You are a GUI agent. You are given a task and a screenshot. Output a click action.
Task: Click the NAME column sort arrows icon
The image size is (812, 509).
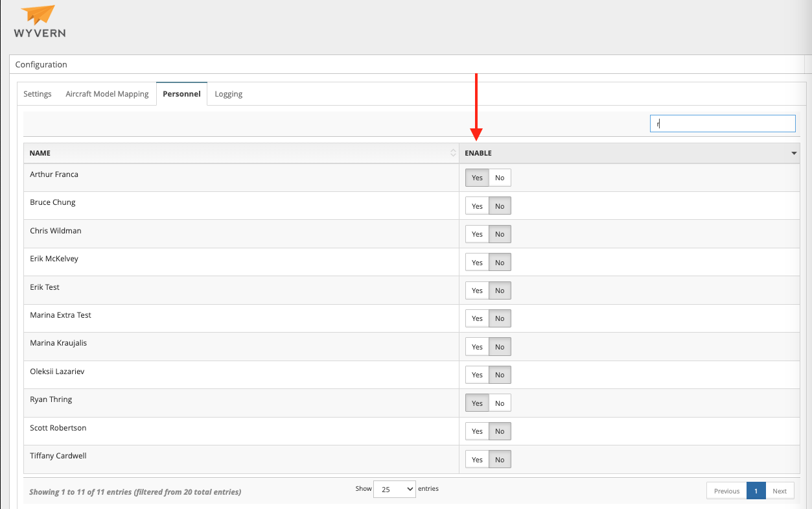click(x=453, y=153)
